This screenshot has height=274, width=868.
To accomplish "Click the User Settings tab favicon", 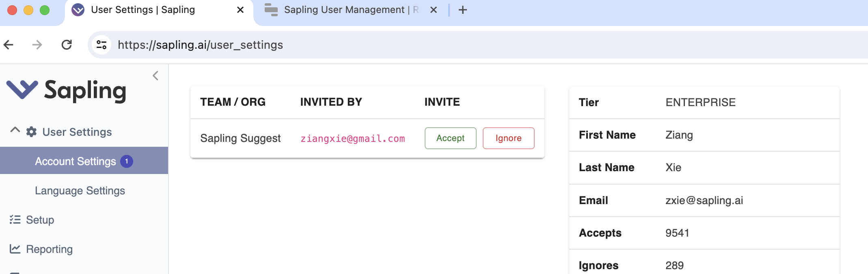I will pyautogui.click(x=78, y=10).
